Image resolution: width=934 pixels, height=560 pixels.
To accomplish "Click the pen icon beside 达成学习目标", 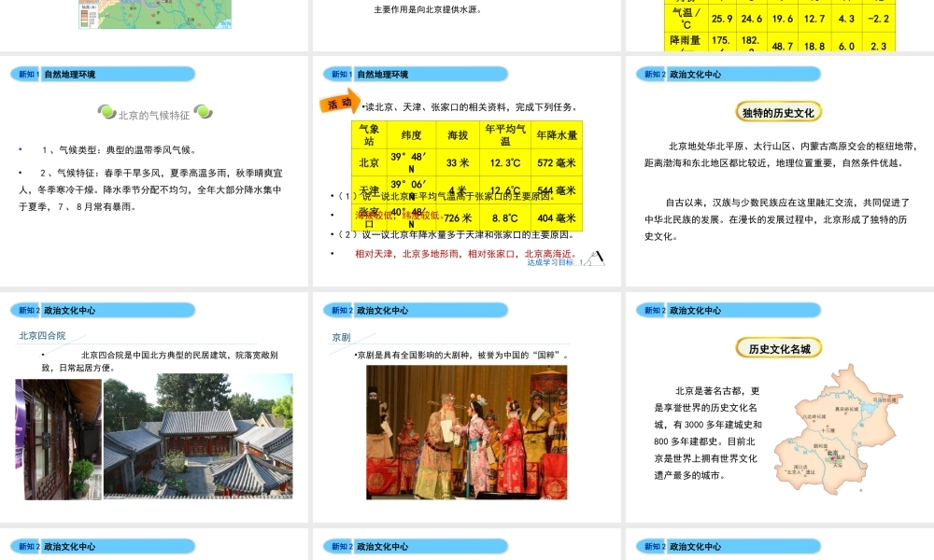I will [594, 259].
